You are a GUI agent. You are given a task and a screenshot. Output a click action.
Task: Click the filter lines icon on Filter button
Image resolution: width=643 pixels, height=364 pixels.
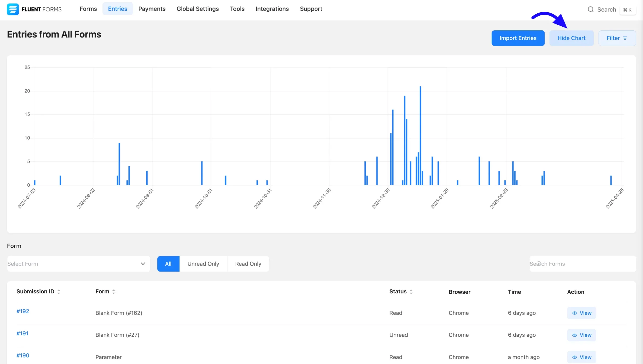625,38
